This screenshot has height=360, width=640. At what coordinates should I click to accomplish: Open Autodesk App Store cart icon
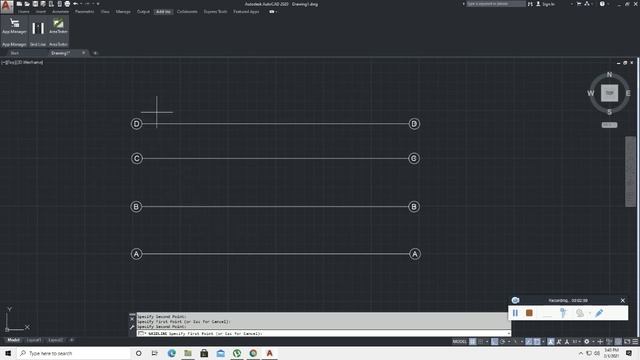579,4
